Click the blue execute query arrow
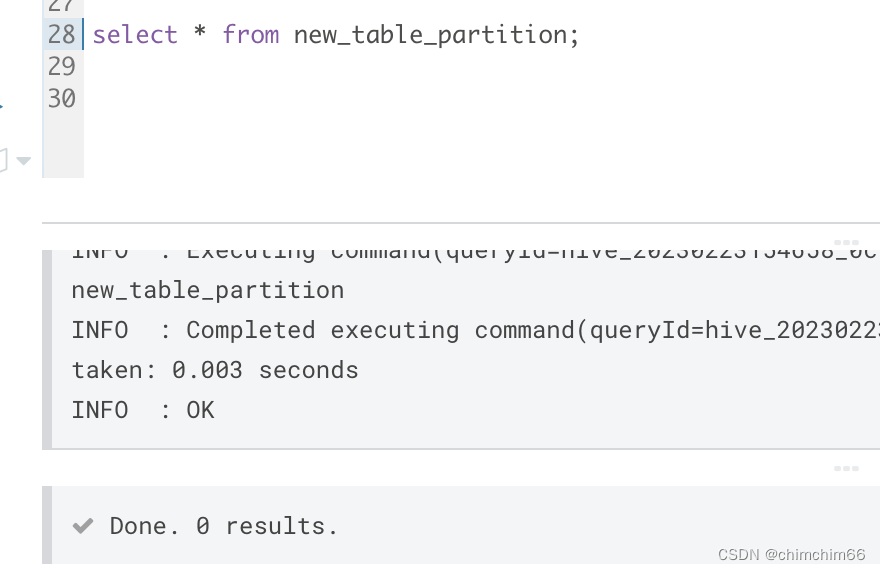Screen dimensions: 880x570 pyautogui.click(x=1, y=105)
